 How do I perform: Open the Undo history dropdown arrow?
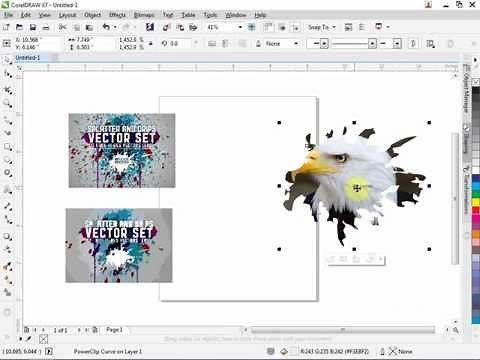tap(115, 27)
